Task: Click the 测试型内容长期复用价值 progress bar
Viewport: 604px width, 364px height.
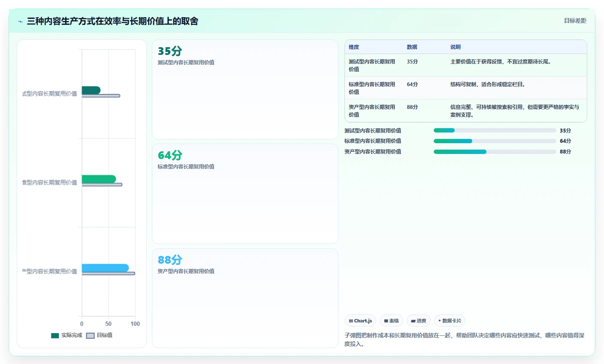Action: (x=495, y=130)
